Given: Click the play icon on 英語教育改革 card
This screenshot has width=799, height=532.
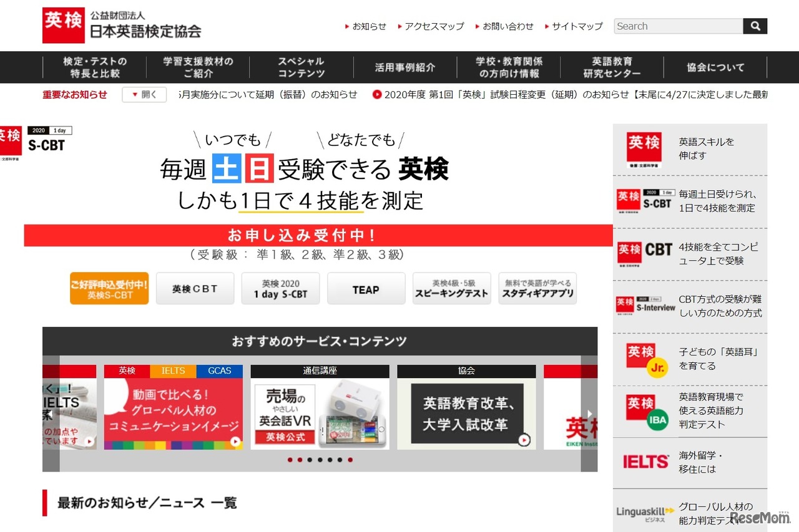Looking at the screenshot, I should (524, 440).
